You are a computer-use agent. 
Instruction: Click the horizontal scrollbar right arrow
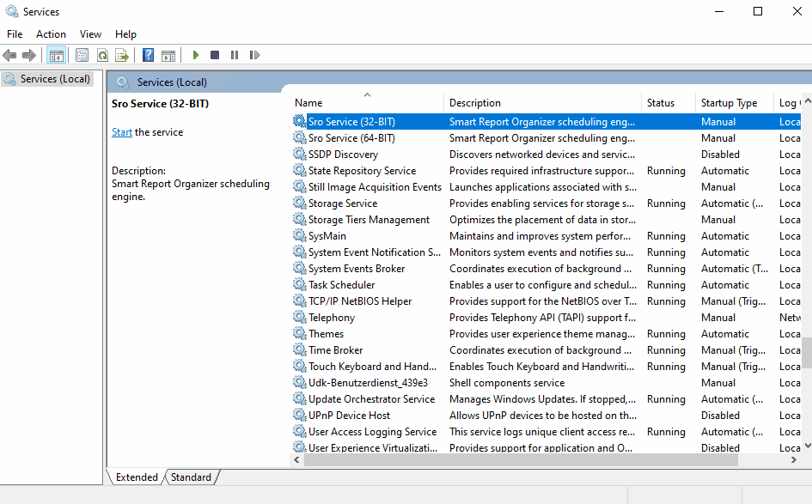pos(793,459)
